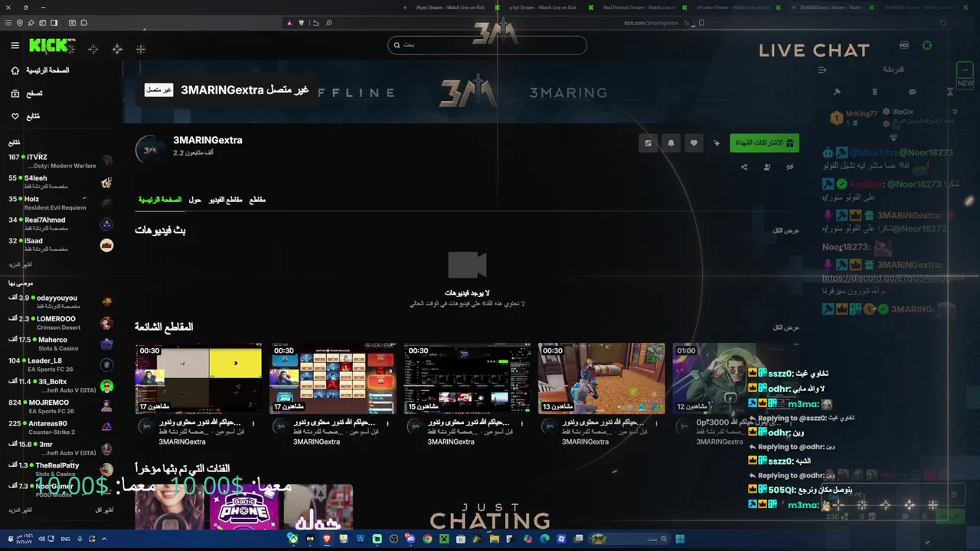Open the Gartic Phone category card

[x=243, y=507]
